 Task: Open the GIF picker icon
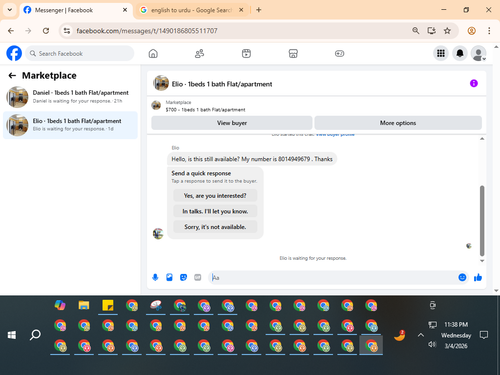[198, 277]
